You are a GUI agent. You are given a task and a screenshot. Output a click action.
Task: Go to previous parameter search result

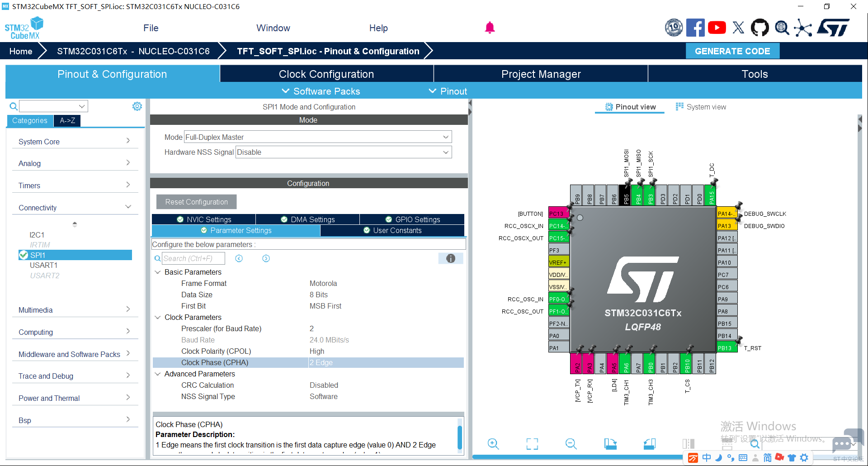(x=239, y=258)
